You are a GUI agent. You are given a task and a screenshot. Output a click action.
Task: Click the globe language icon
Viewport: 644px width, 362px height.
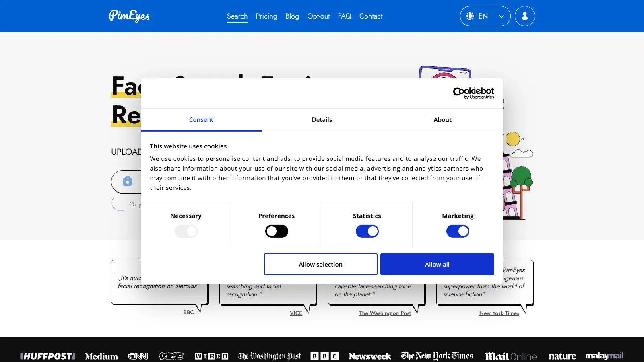point(470,16)
